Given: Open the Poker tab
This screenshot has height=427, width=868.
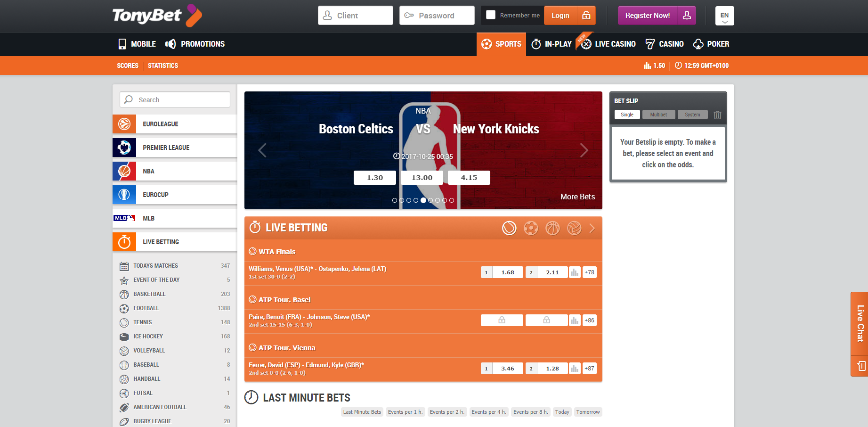Looking at the screenshot, I should click(711, 44).
